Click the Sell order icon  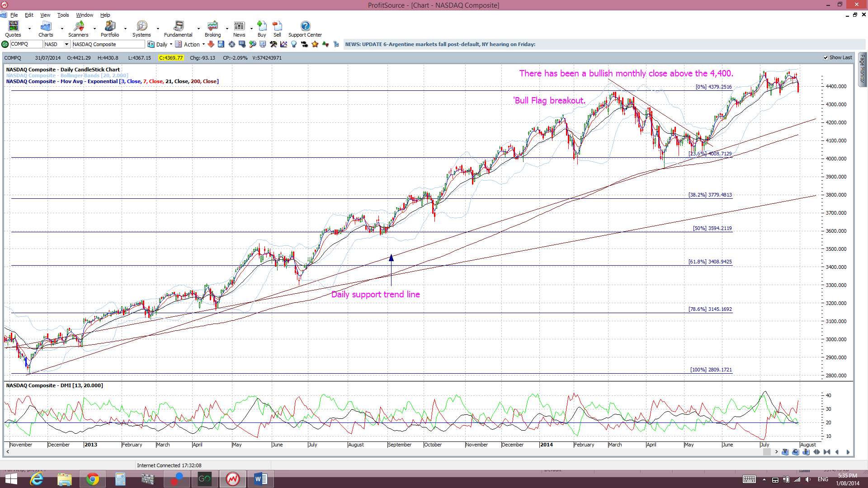coord(277,29)
